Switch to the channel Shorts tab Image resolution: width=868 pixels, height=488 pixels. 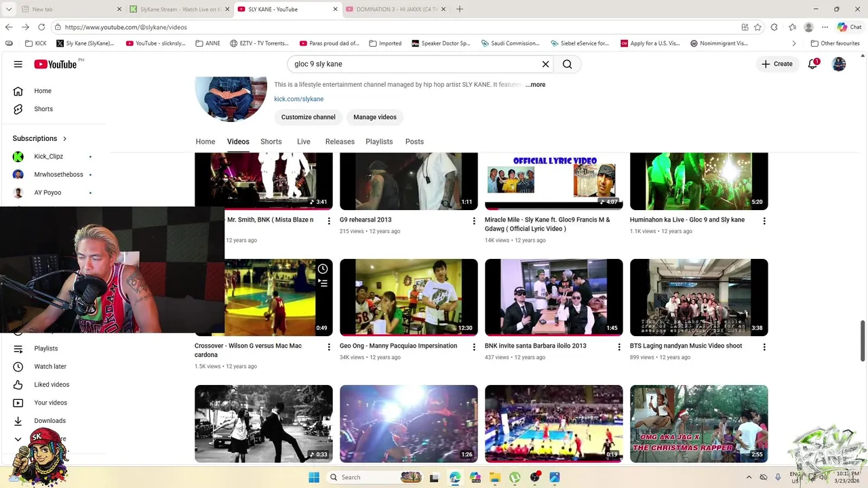[271, 142]
